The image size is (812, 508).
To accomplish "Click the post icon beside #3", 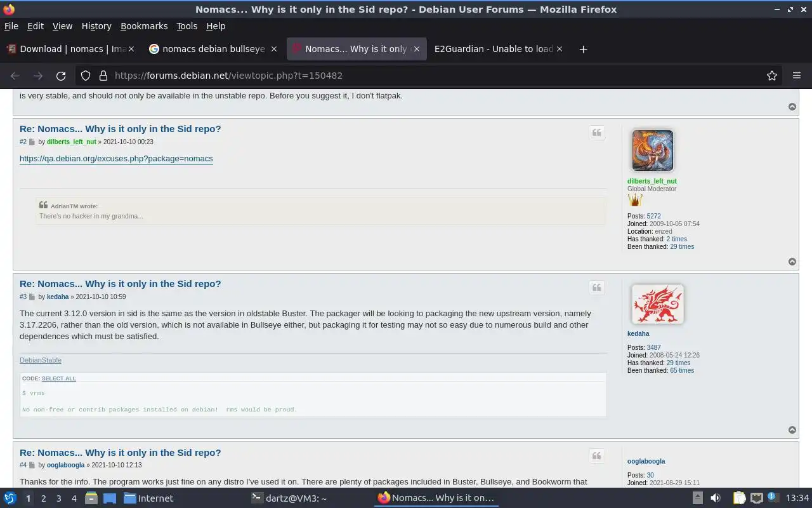I will pos(32,297).
